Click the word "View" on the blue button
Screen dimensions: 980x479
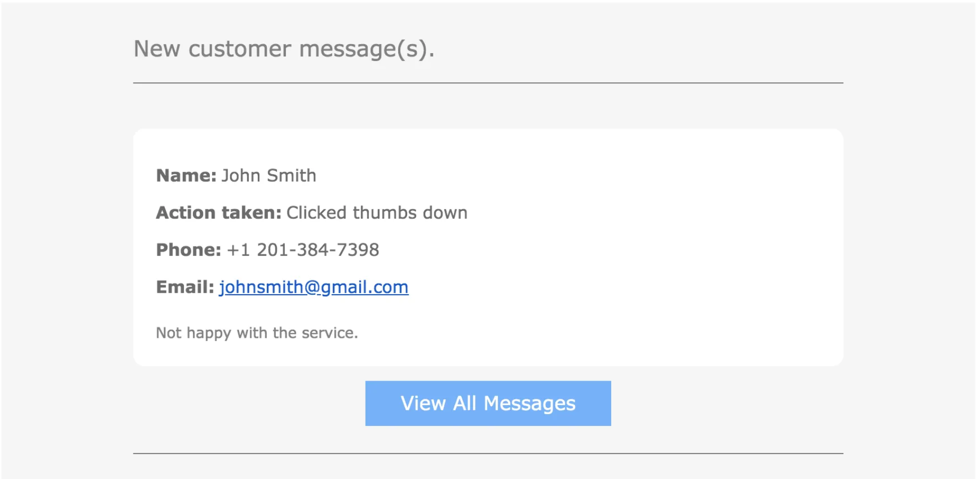pyautogui.click(x=423, y=403)
